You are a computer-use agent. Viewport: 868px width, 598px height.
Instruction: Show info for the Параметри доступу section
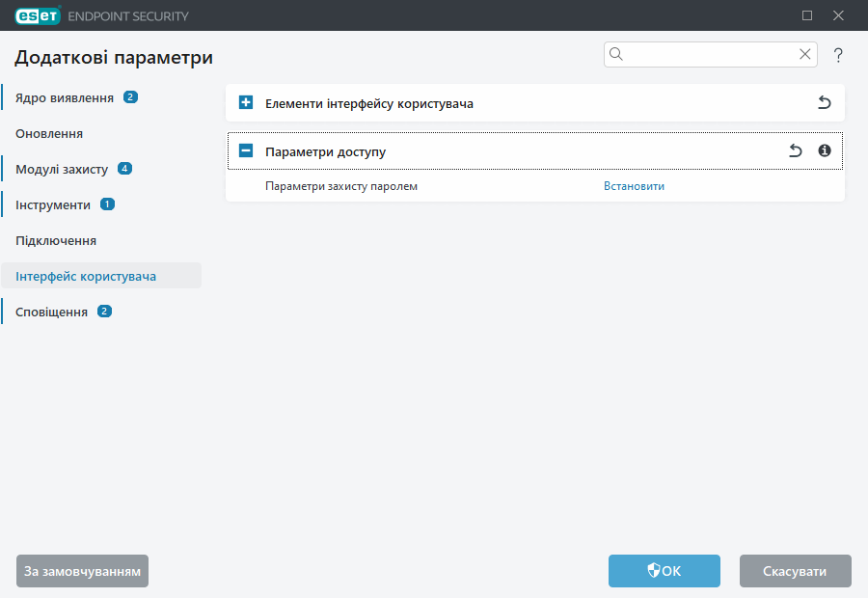click(x=824, y=151)
